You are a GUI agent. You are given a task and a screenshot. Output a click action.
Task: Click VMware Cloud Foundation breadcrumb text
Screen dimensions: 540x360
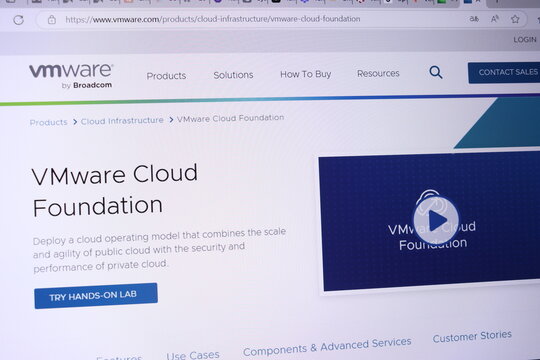click(x=230, y=118)
